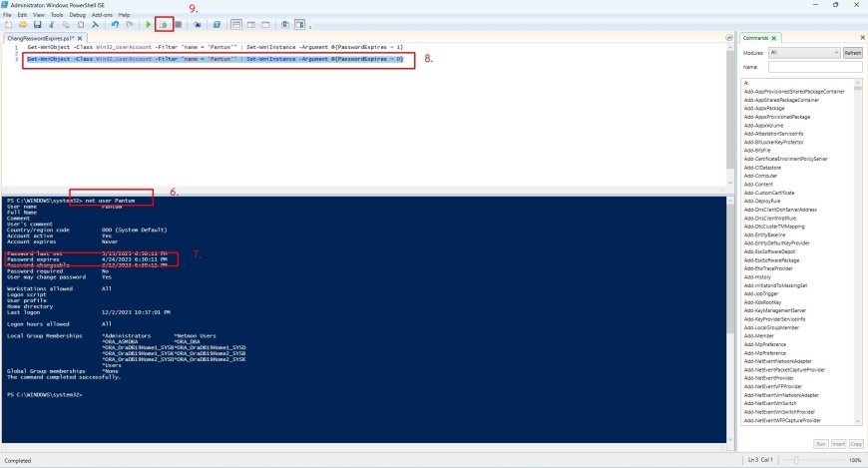Open the View menu
This screenshot has height=468, width=868.
coord(39,15)
